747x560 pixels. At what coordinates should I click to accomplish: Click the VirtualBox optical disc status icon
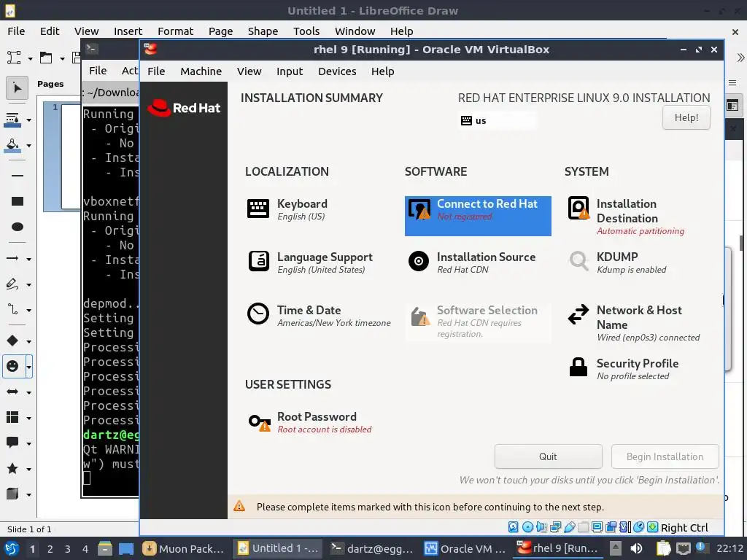pyautogui.click(x=527, y=527)
